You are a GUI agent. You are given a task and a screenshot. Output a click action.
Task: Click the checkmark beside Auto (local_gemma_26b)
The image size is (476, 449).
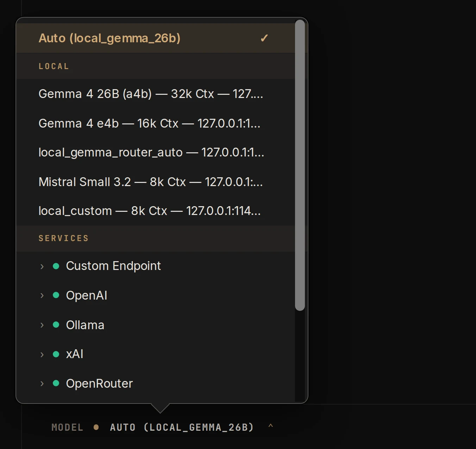(x=264, y=38)
